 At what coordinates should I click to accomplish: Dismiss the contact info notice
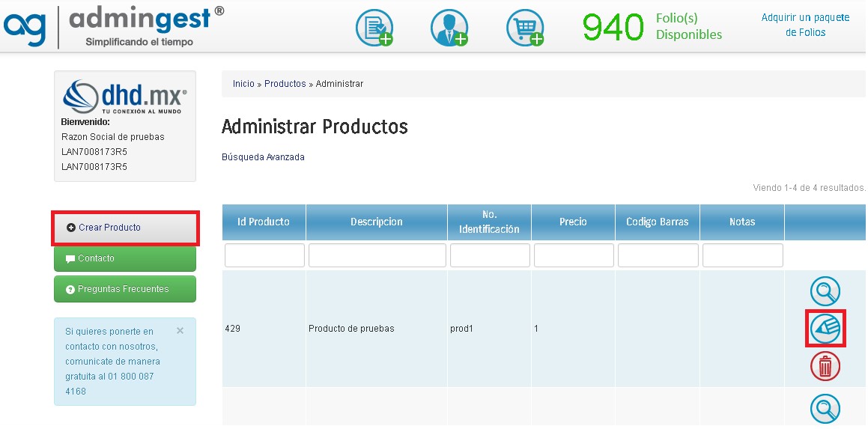(180, 330)
